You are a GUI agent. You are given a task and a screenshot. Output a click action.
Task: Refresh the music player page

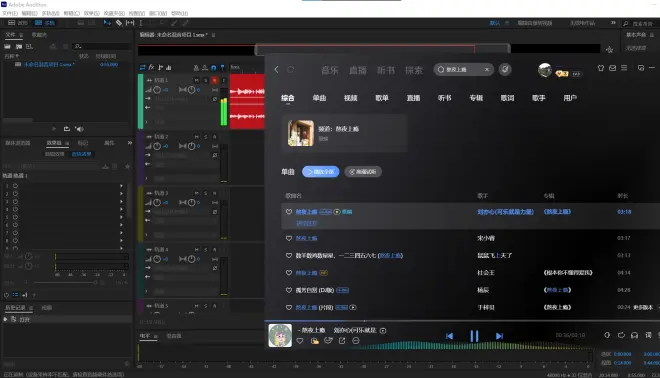(290, 69)
